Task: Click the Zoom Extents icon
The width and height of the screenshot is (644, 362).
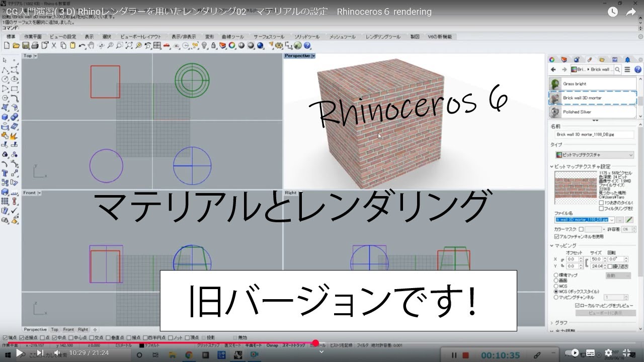Action: click(x=129, y=45)
